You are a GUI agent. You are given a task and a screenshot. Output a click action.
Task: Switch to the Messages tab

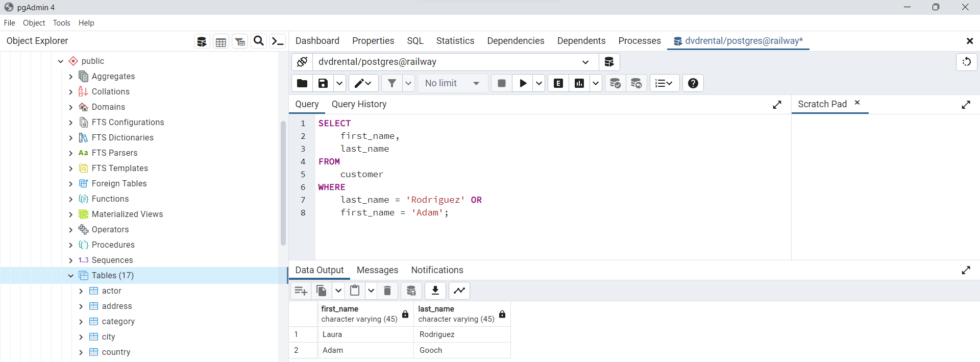378,270
